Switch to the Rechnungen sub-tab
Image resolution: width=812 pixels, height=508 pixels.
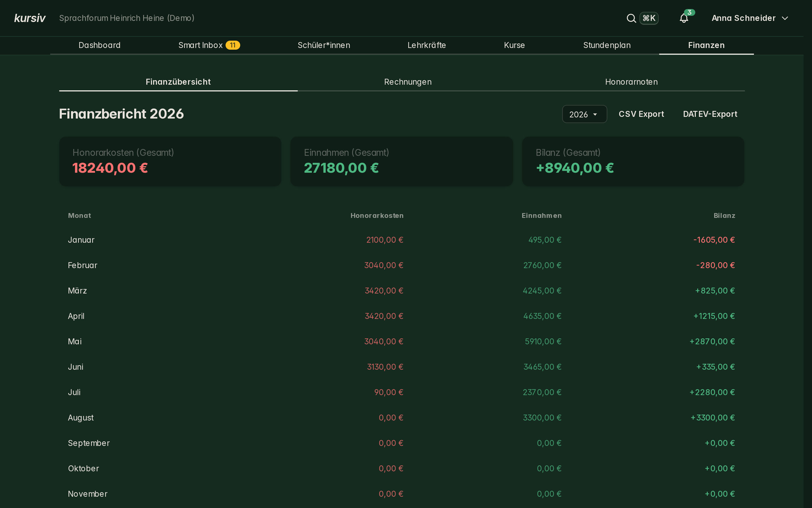click(408, 82)
